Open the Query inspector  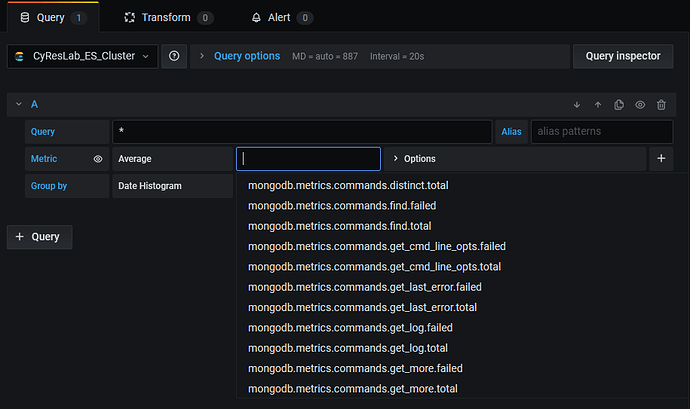pyautogui.click(x=622, y=56)
